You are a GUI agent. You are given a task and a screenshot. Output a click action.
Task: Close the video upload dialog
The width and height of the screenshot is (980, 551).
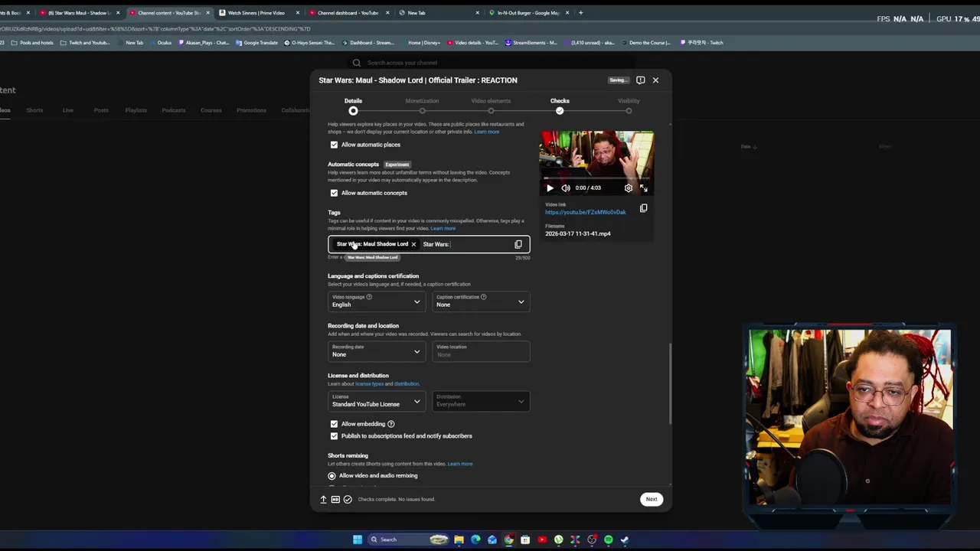(655, 80)
